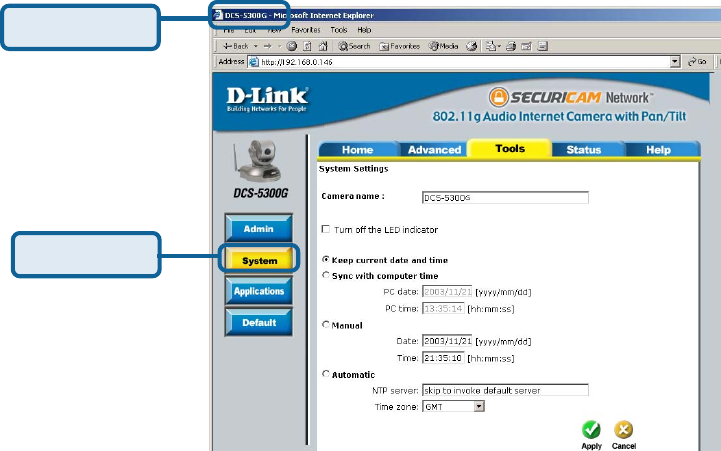Open the Favorites menu in the menu bar
This screenshot has width=721, height=451.
[306, 30]
